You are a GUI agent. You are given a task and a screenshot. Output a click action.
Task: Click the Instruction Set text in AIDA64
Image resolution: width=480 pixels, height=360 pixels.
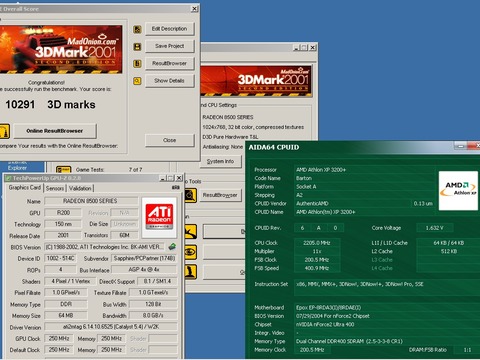click(x=360, y=284)
